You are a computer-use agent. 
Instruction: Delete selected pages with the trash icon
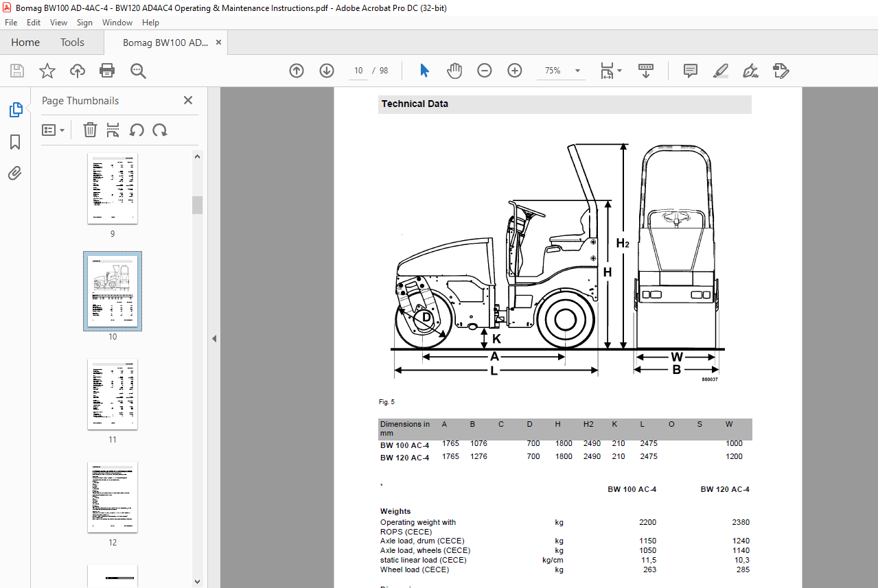pos(90,130)
